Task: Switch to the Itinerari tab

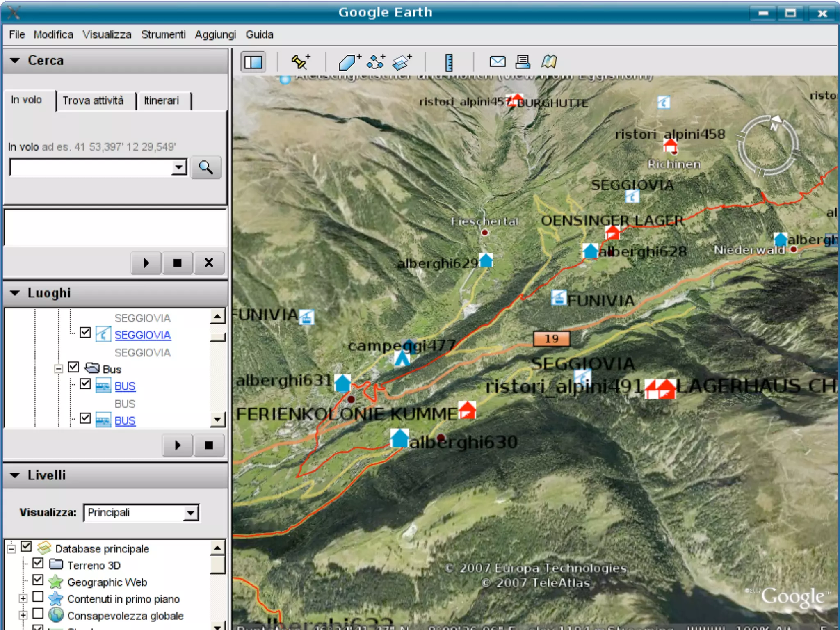Action: pos(162,100)
